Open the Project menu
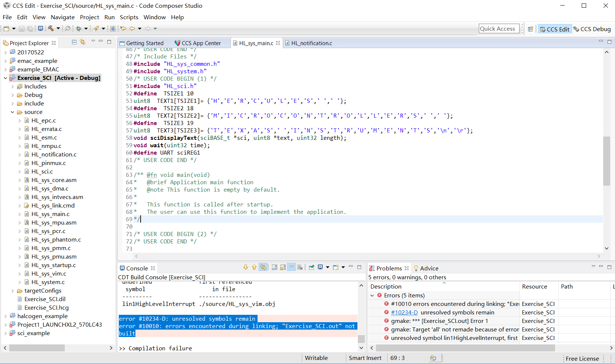 click(x=89, y=17)
